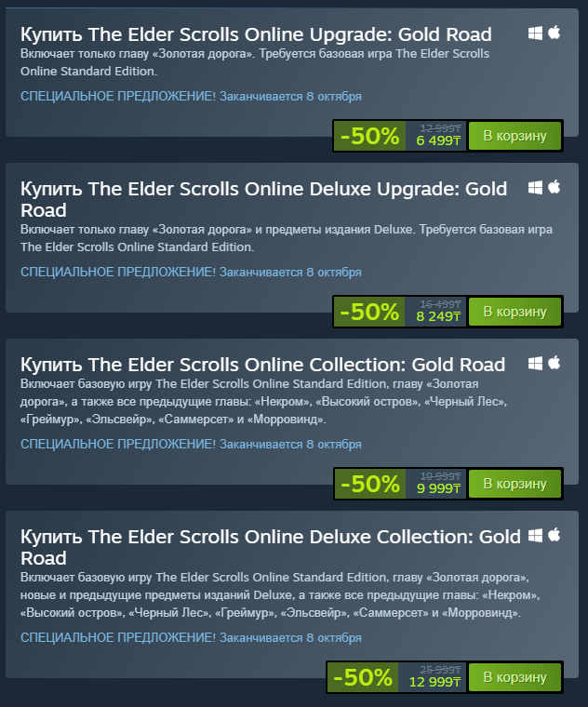Add the 12 999₸ Deluxe Collection to cart

(514, 677)
